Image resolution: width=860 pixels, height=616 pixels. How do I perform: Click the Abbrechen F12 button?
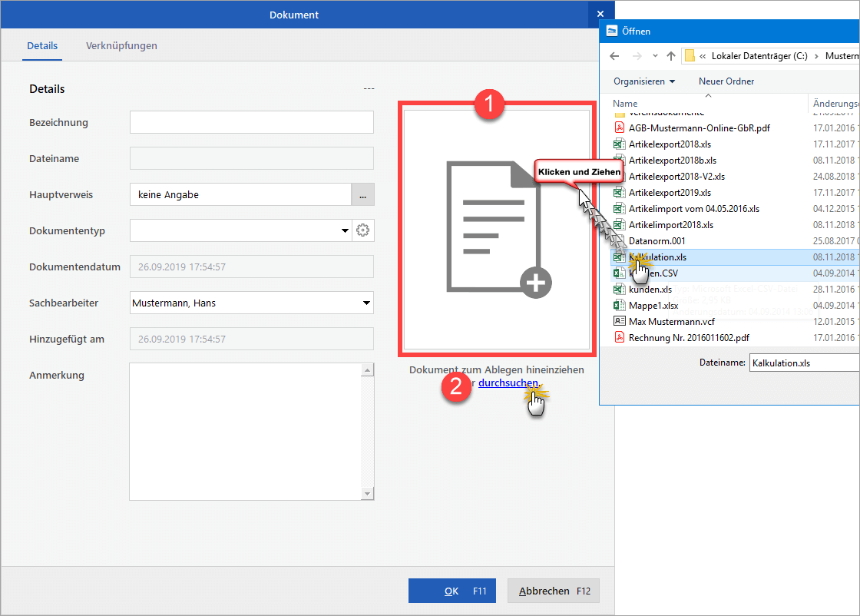(554, 591)
